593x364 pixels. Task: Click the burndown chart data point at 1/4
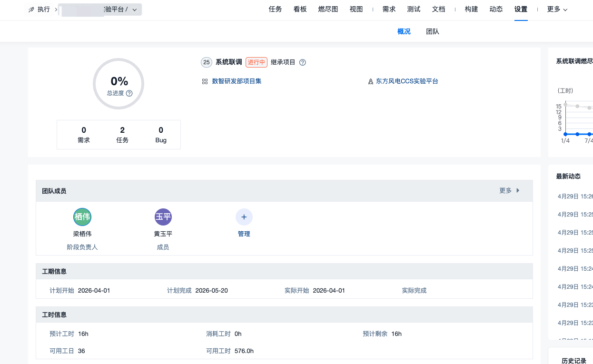click(x=565, y=134)
